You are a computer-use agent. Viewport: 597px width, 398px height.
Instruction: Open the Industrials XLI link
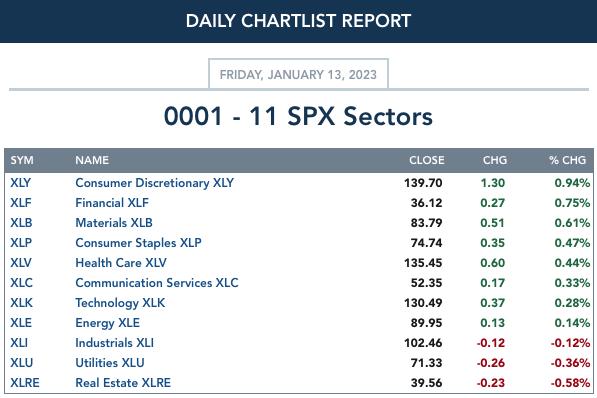[x=115, y=343]
